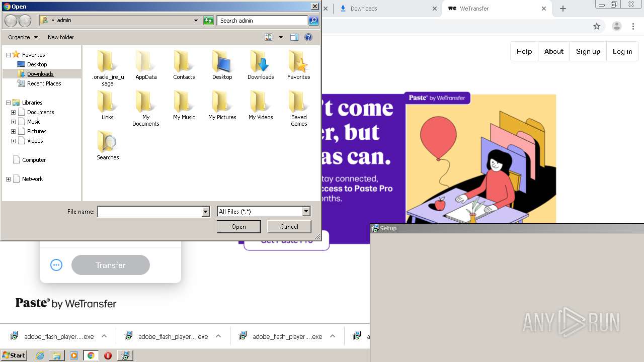The image size is (644, 362).
Task: Select the Searches folder
Action: tap(108, 145)
